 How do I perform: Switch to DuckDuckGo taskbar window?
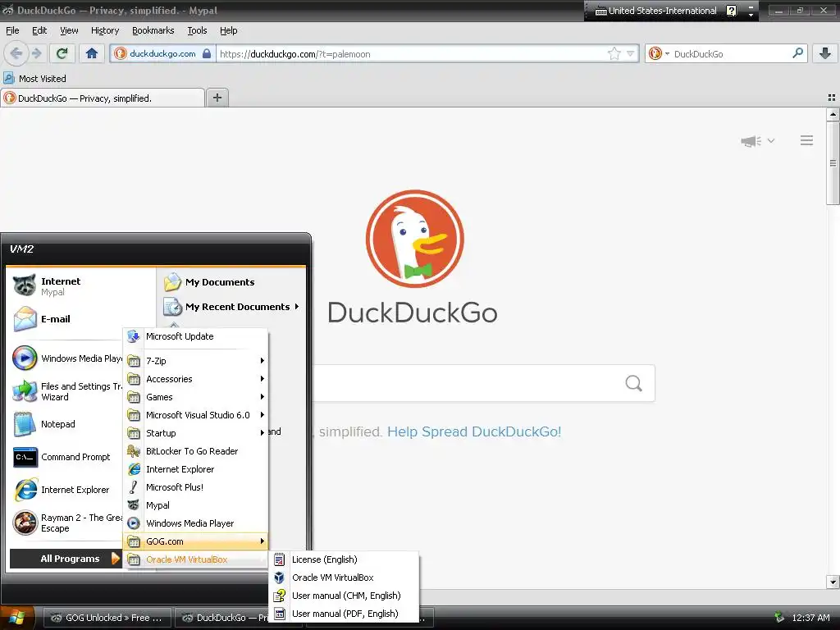point(223,618)
